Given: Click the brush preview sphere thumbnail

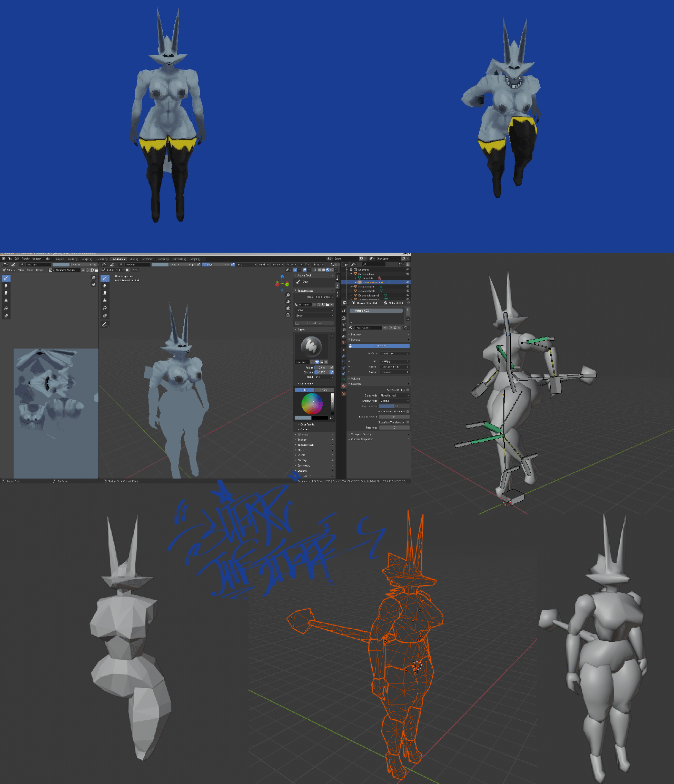Looking at the screenshot, I should point(311,346).
